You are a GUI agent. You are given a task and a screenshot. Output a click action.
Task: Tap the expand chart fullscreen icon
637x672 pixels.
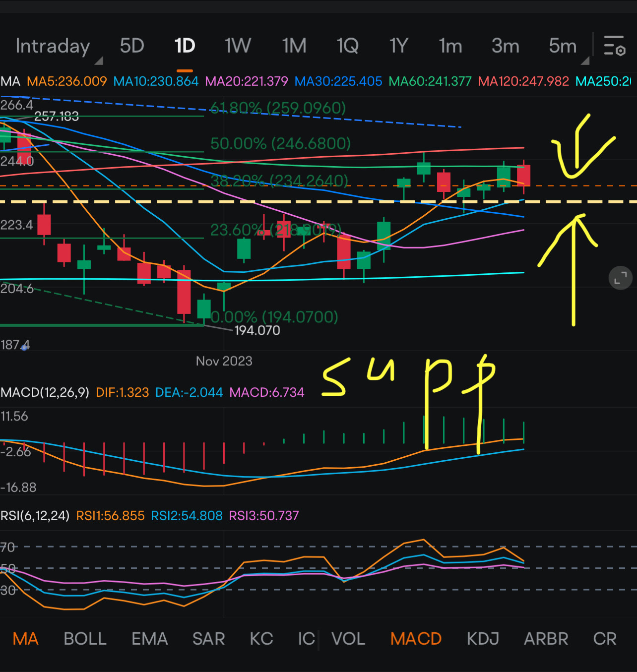pos(621,278)
